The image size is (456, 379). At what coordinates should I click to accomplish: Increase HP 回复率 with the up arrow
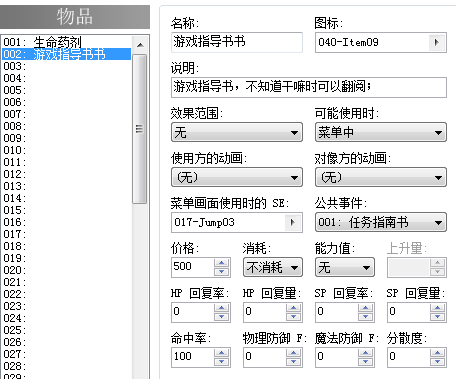tap(222, 308)
